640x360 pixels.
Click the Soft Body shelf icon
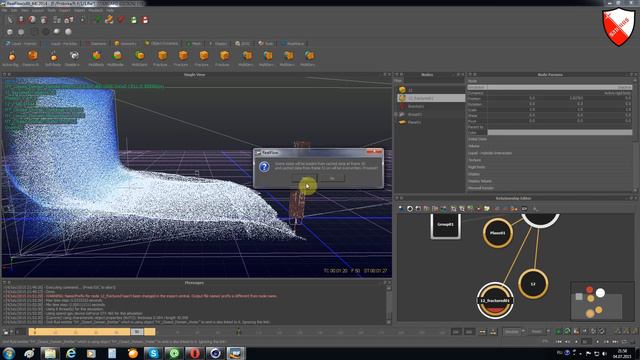[x=53, y=58]
